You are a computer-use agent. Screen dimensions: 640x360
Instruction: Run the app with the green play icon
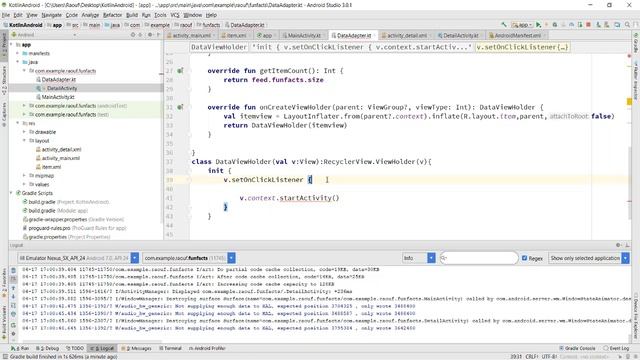point(538,25)
